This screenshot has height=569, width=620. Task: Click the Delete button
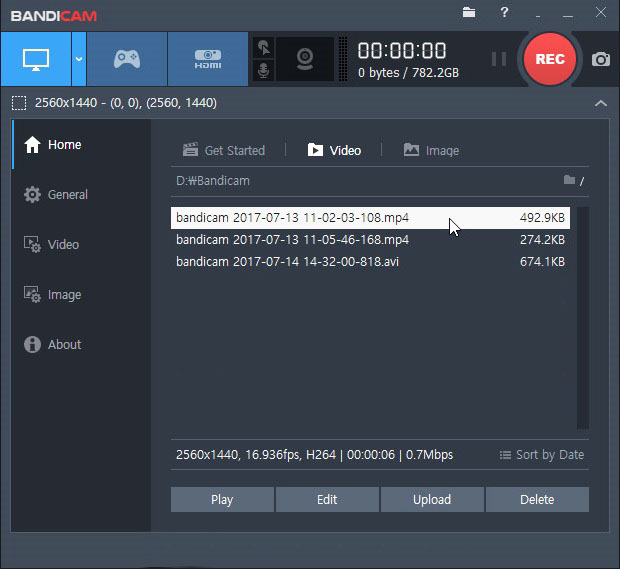coord(537,499)
